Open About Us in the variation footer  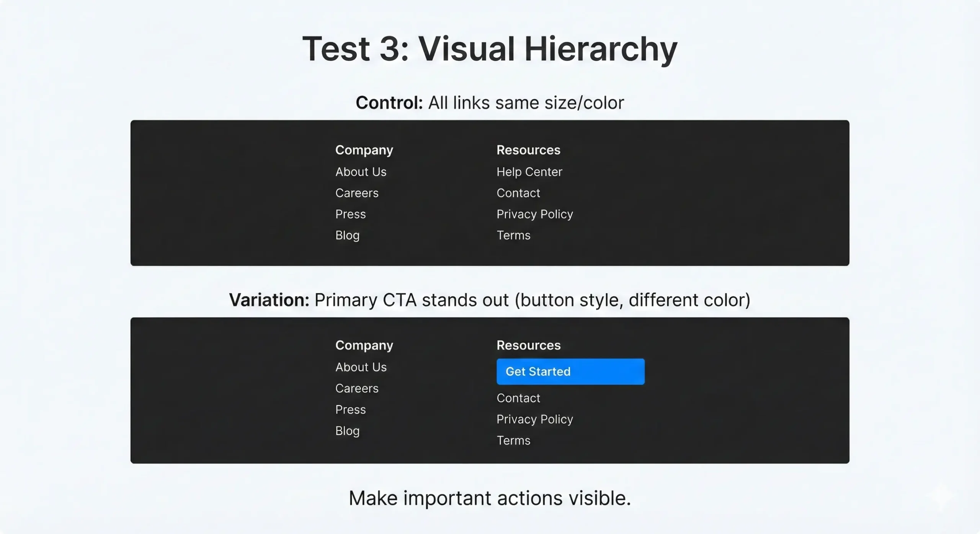point(361,367)
